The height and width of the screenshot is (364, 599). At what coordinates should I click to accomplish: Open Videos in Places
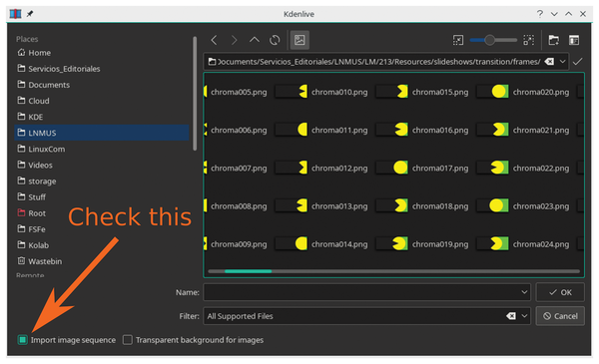[x=102, y=165]
